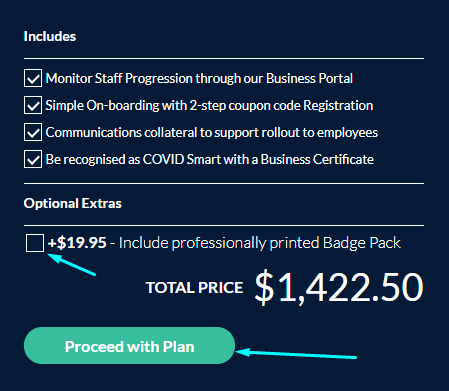Tick the Badge Pack optional extra checkbox
Viewport: 449px width, 391px height.
(35, 243)
